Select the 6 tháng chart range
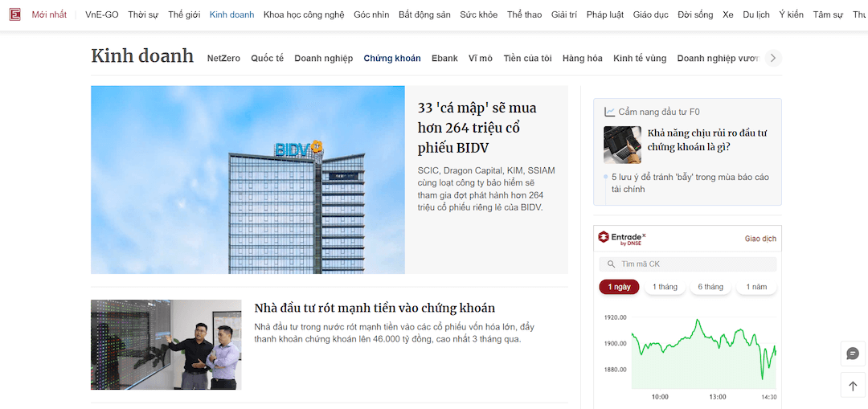The width and height of the screenshot is (868, 409). pyautogui.click(x=710, y=287)
